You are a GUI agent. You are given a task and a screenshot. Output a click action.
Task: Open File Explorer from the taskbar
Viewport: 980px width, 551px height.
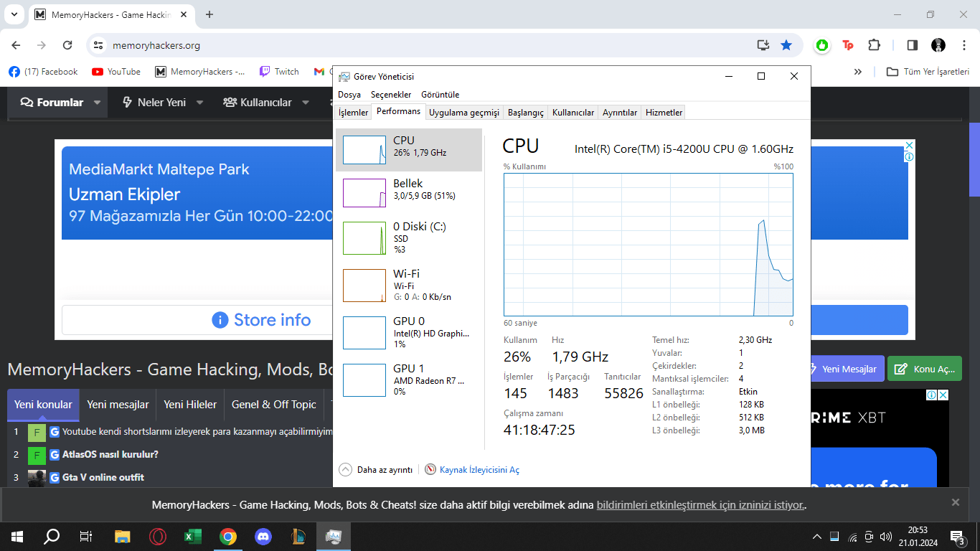pos(123,536)
